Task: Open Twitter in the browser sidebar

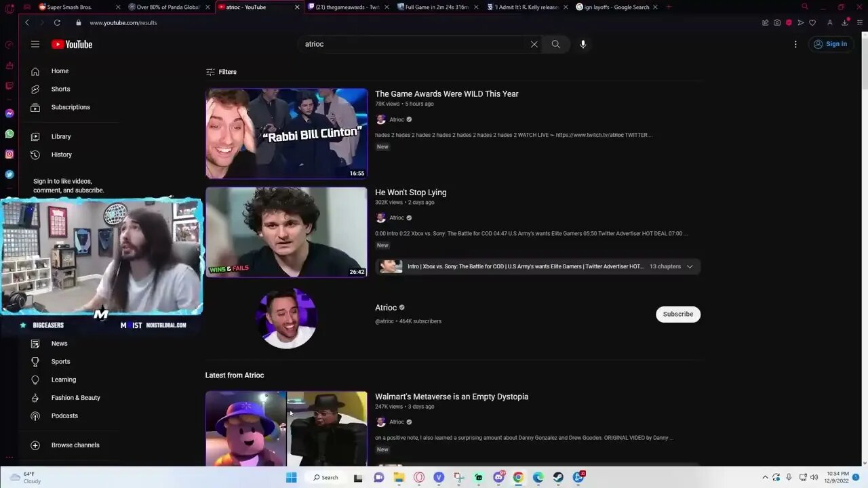Action: (9, 174)
